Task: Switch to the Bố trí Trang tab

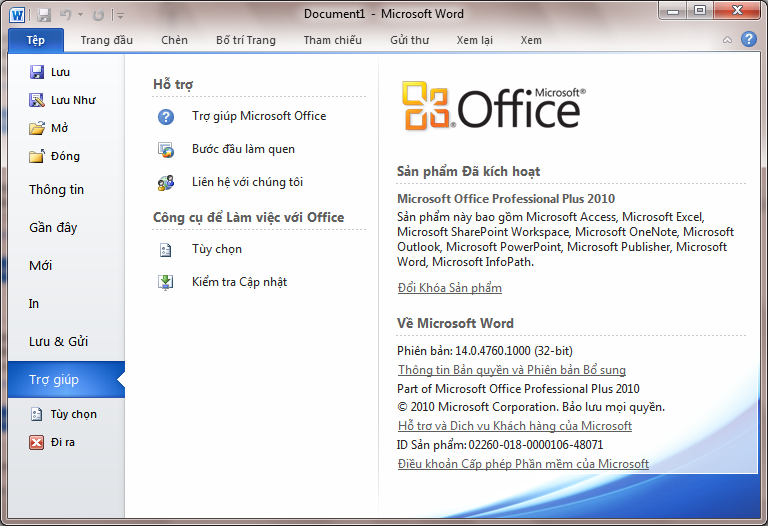Action: pos(246,40)
